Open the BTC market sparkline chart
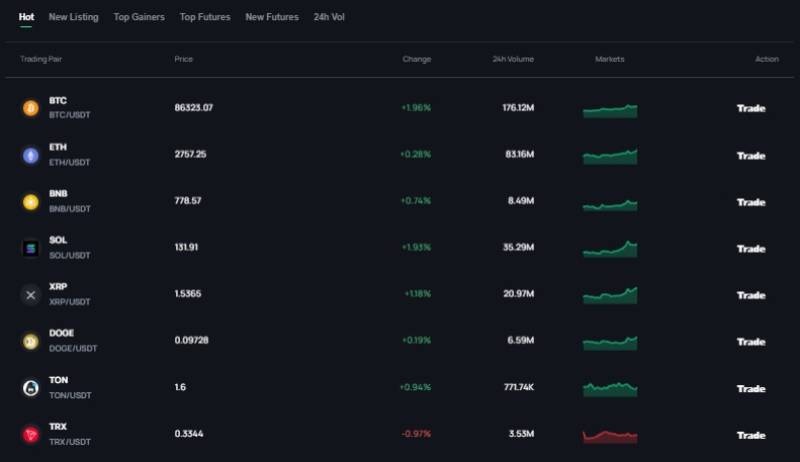This screenshot has width=800, height=462. [x=610, y=111]
